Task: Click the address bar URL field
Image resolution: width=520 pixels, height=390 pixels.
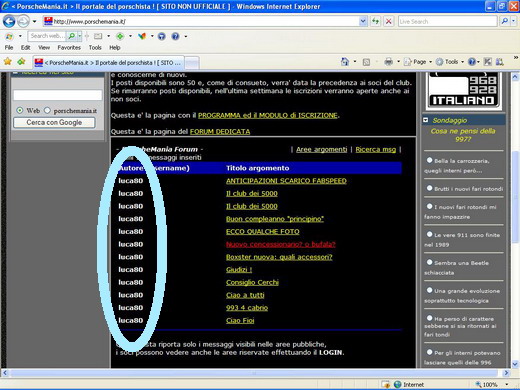Action: tap(202, 22)
